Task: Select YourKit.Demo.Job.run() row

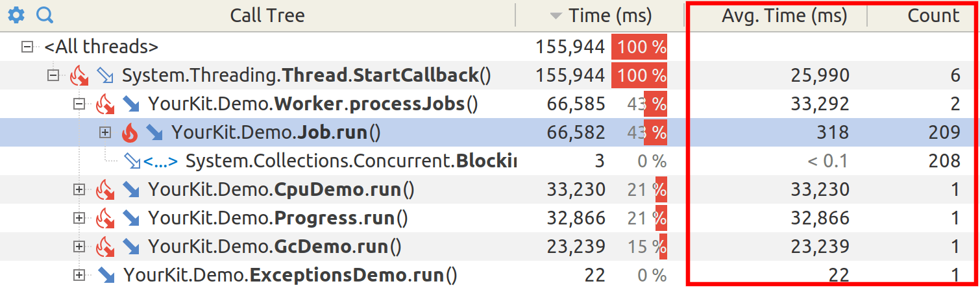Action: click(490, 132)
